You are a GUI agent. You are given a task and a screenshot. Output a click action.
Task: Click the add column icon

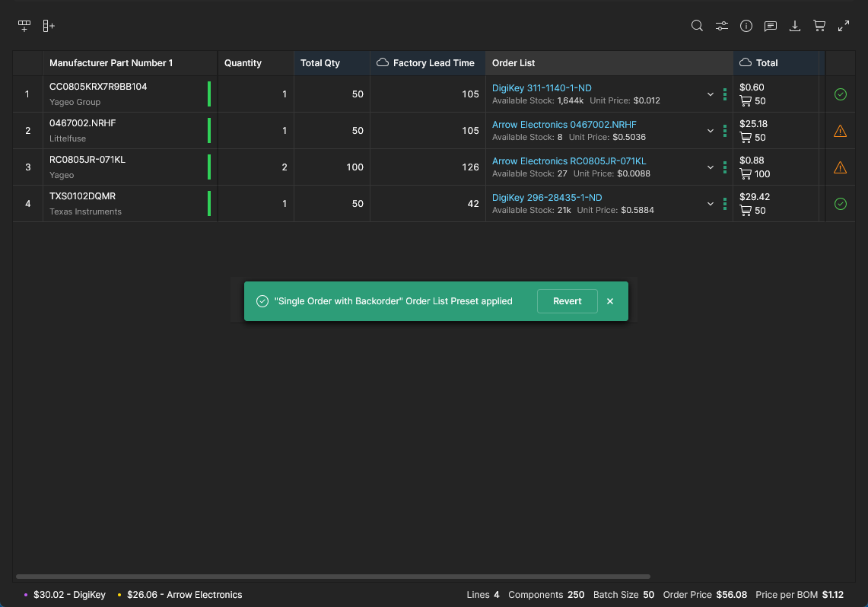pyautogui.click(x=49, y=26)
